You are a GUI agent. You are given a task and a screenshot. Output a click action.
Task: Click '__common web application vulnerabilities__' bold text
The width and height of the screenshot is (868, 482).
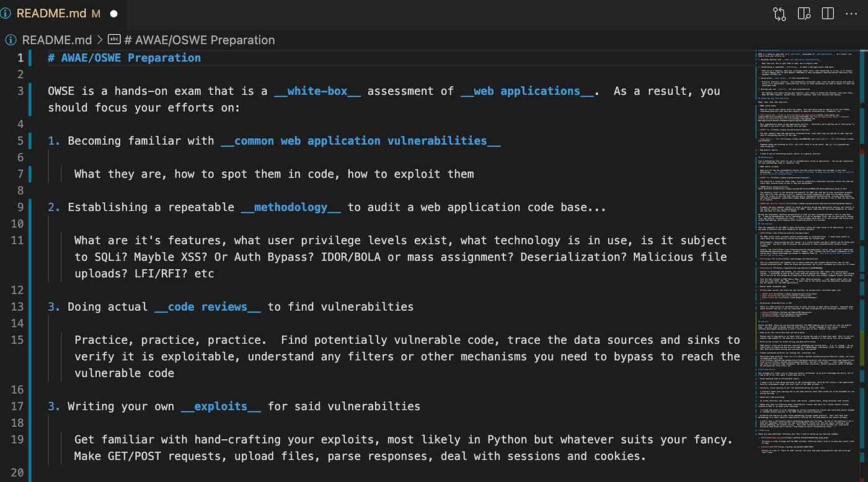pyautogui.click(x=361, y=141)
